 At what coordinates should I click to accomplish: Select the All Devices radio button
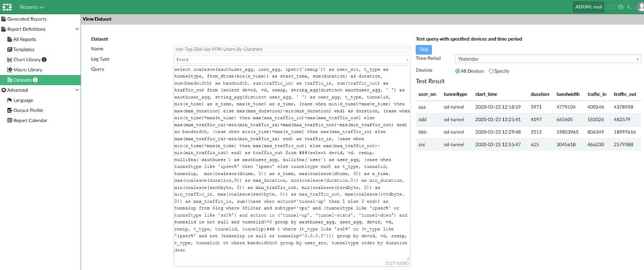click(459, 71)
